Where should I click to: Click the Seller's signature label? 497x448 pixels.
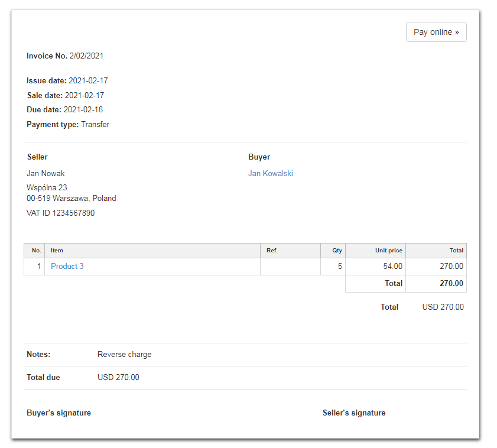[354, 413]
